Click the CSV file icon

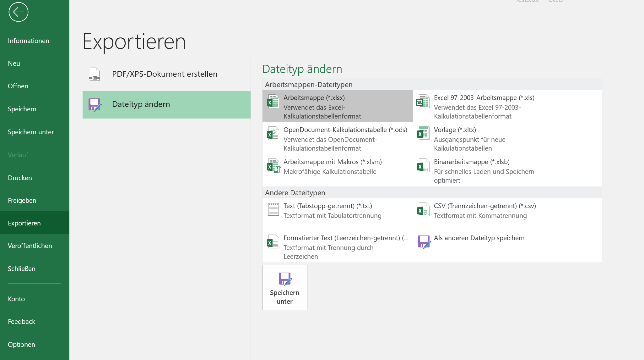click(x=423, y=209)
